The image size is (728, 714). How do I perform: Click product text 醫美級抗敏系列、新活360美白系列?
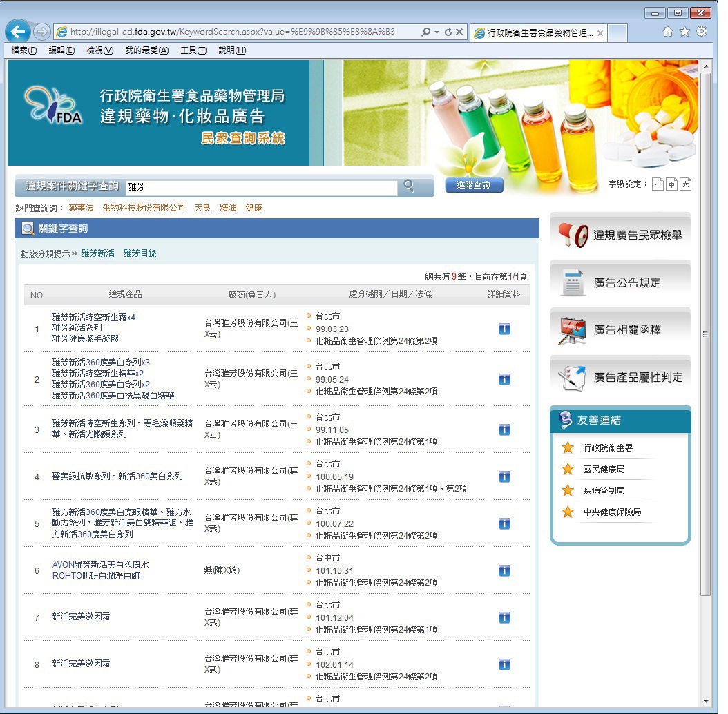[117, 476]
